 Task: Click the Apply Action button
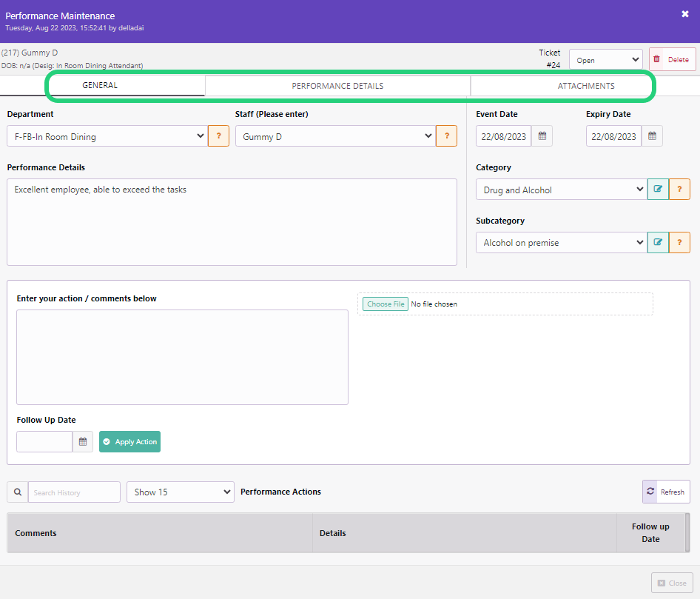coord(130,441)
